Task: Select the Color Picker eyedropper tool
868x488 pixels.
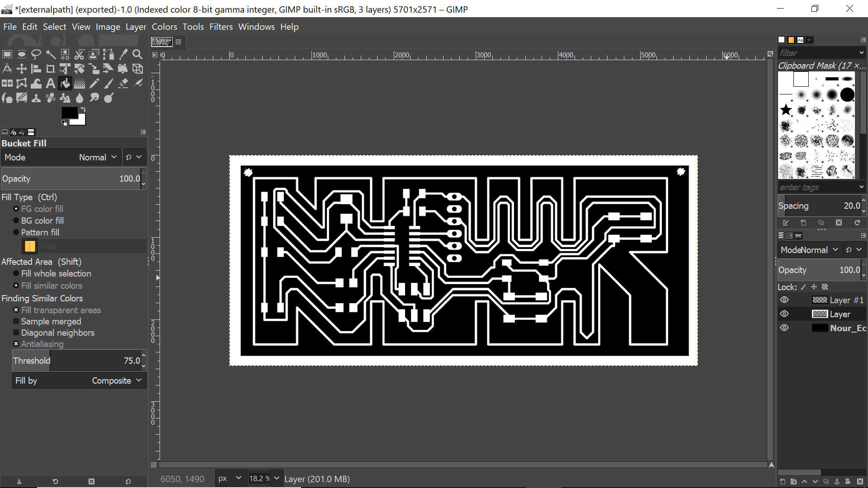Action: pyautogui.click(x=123, y=55)
